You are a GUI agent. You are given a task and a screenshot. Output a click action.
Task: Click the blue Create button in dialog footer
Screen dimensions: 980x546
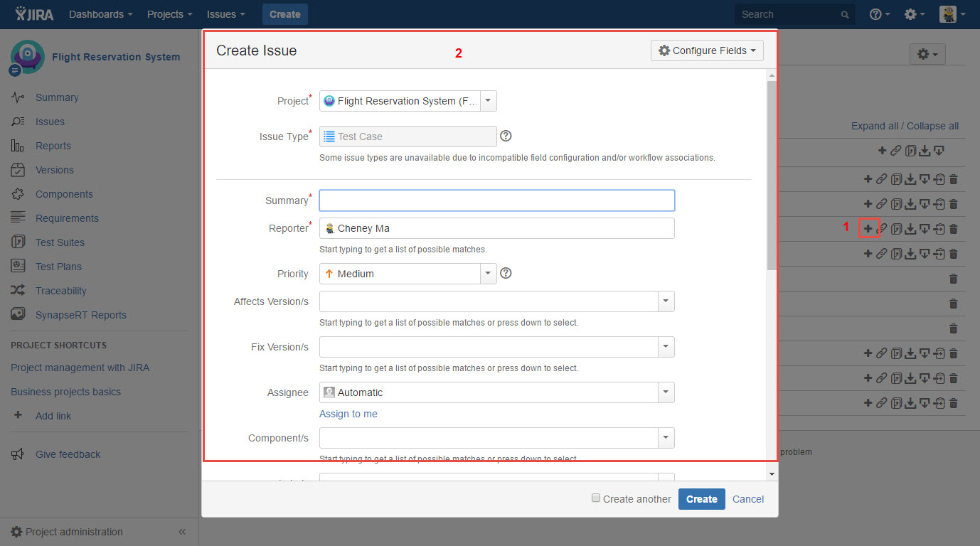tap(701, 499)
